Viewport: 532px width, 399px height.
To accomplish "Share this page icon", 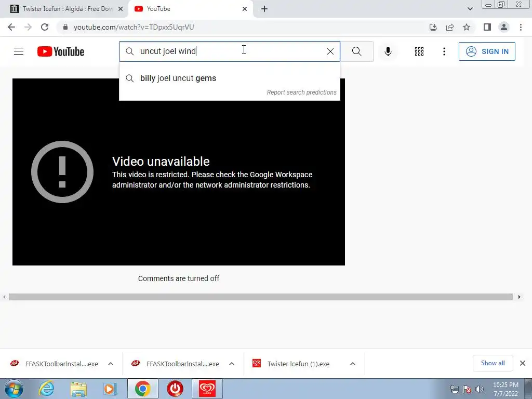I will pos(450,27).
